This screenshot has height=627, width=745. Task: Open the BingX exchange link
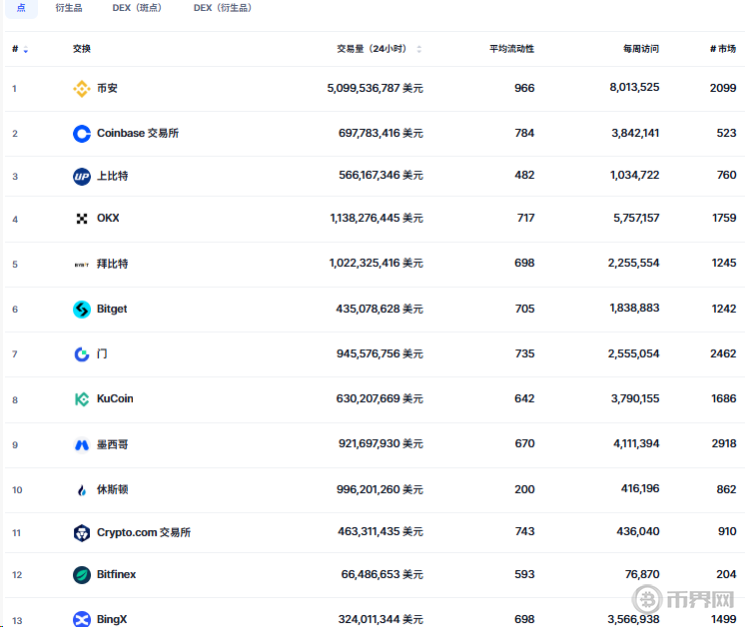tap(112, 619)
